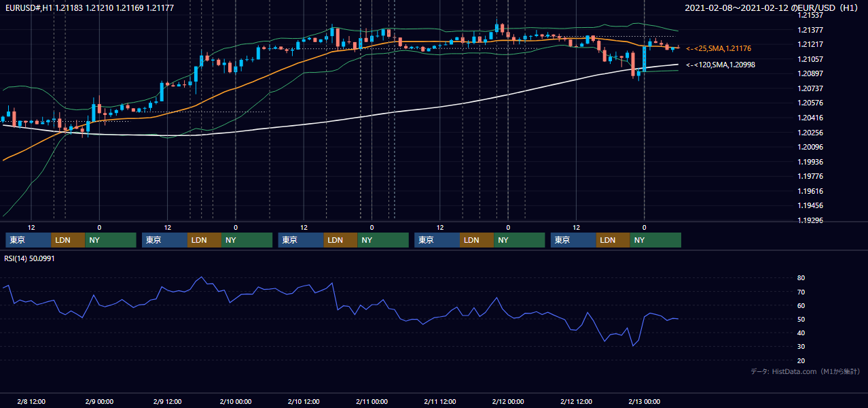Viewport: 868px width, 408px height.
Task: Click price axis value 1.20256
Action: (809, 133)
